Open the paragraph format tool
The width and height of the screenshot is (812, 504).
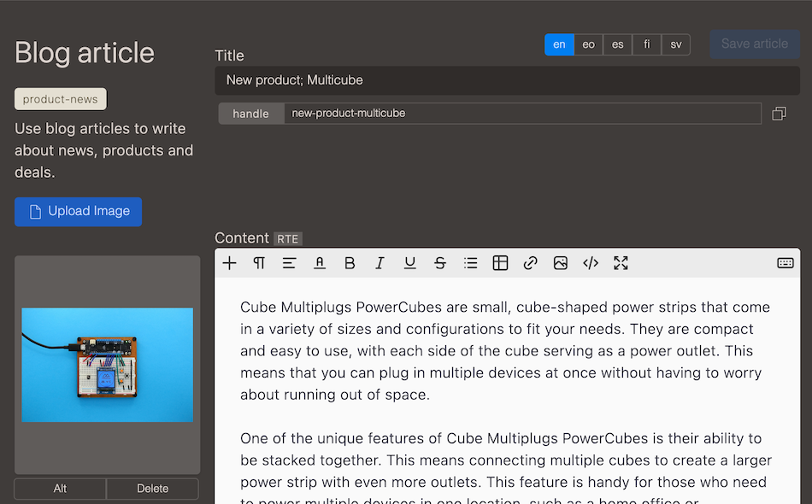pyautogui.click(x=259, y=263)
